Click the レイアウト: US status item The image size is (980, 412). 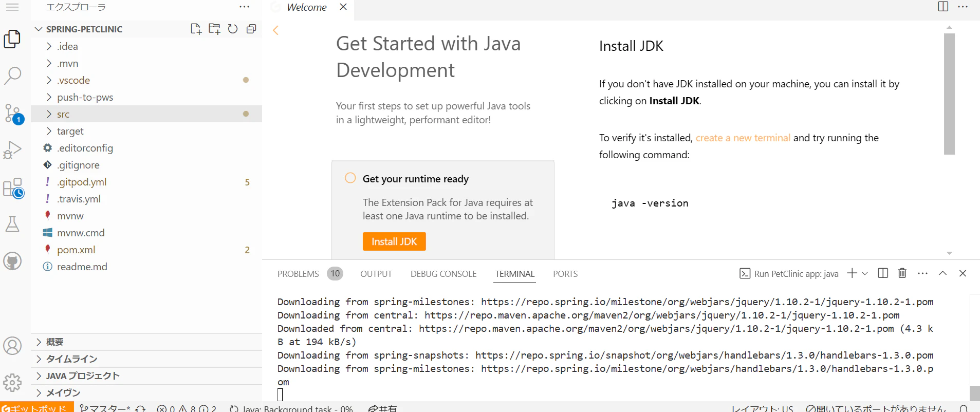(x=763, y=408)
